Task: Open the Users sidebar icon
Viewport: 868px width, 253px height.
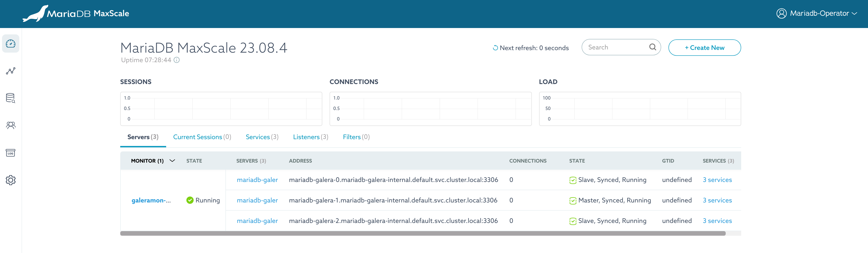Action: [10, 126]
